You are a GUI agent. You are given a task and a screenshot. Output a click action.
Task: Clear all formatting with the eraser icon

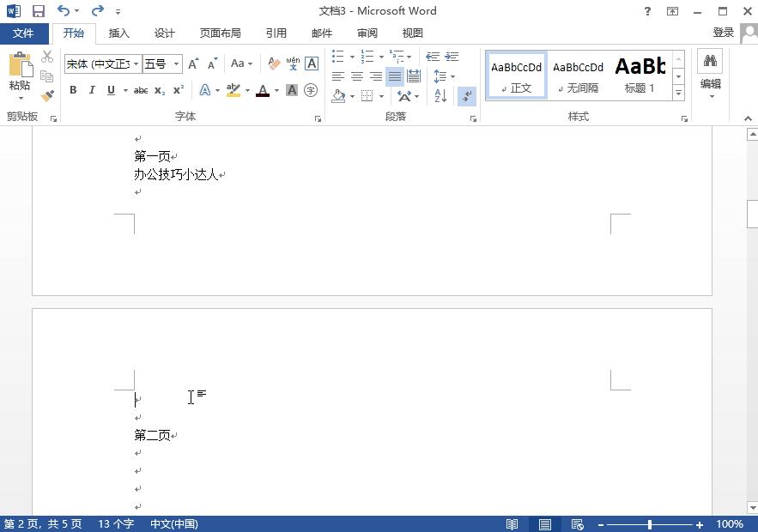pos(274,61)
